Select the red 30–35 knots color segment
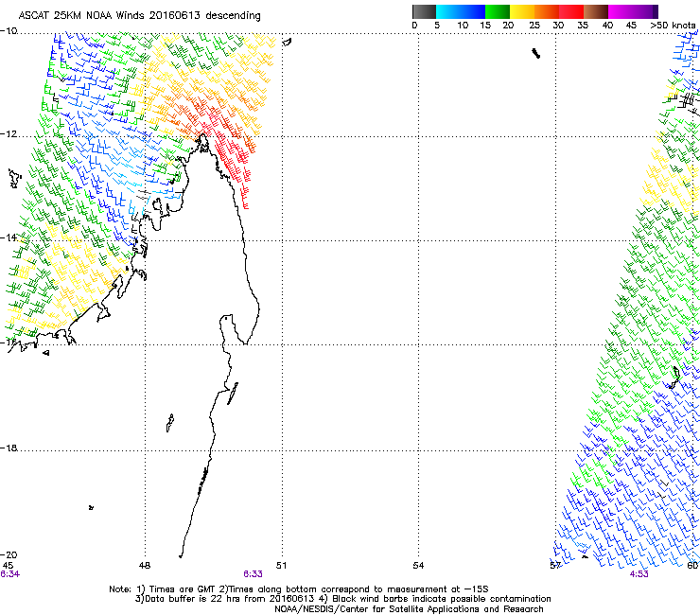This screenshot has width=700, height=615. click(x=571, y=11)
